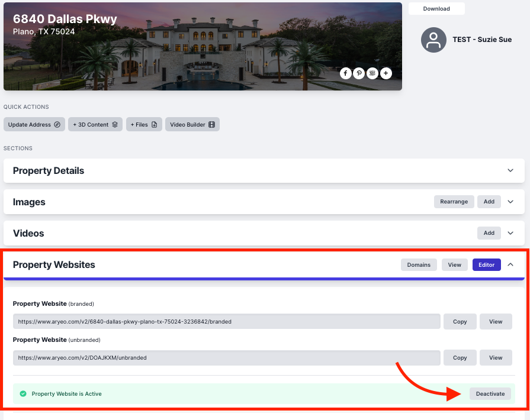Click the plus icon on banner
The height and width of the screenshot is (420, 530).
click(386, 73)
